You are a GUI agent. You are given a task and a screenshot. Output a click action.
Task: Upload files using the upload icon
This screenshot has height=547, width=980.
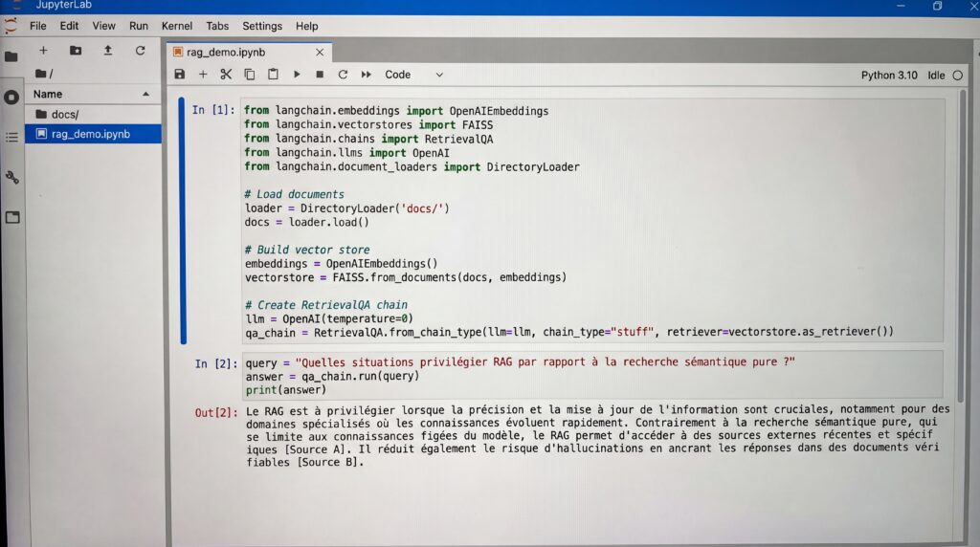(x=107, y=50)
